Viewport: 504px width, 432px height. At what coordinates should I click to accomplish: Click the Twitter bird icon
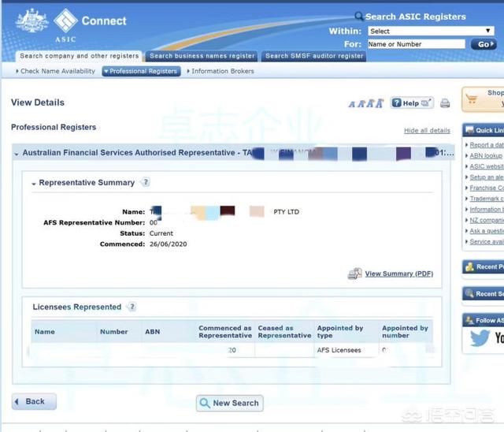480,338
